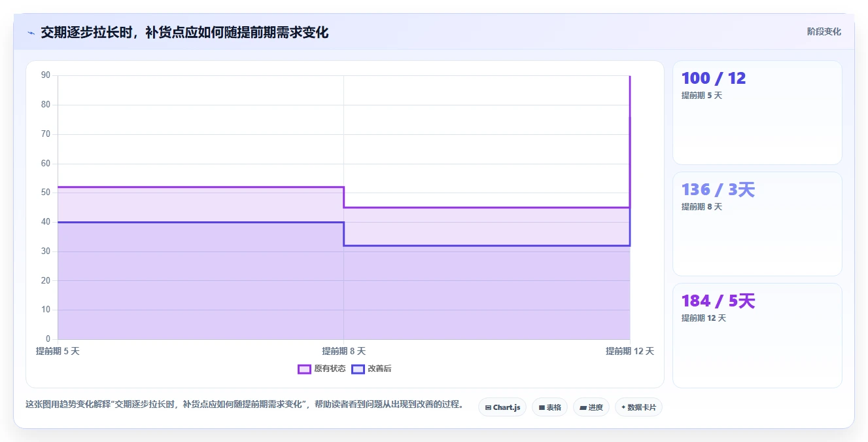The width and height of the screenshot is (868, 442).
Task: Click the icon inside the 进度 tag
Action: 583,407
